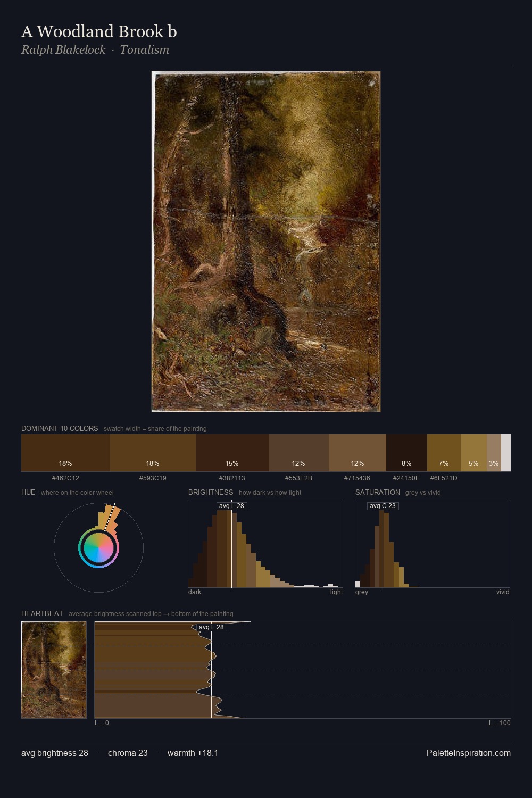Viewport: 532px width, 798px height.
Task: Click hex code label '#715436'
Action: point(357,478)
